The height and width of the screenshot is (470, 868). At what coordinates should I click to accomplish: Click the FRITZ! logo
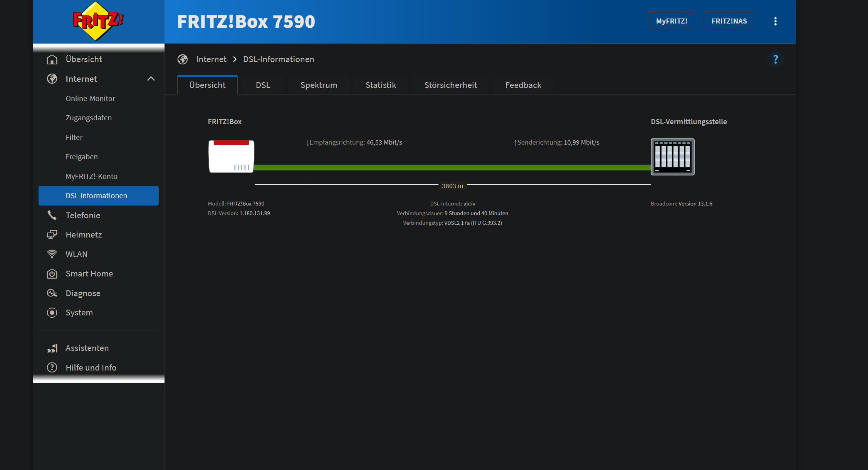pos(98,21)
